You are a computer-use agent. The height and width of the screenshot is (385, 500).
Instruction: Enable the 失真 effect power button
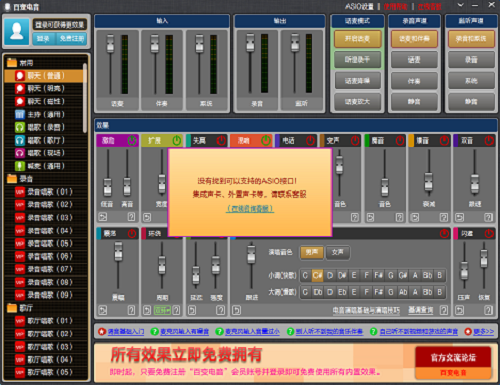pos(221,141)
